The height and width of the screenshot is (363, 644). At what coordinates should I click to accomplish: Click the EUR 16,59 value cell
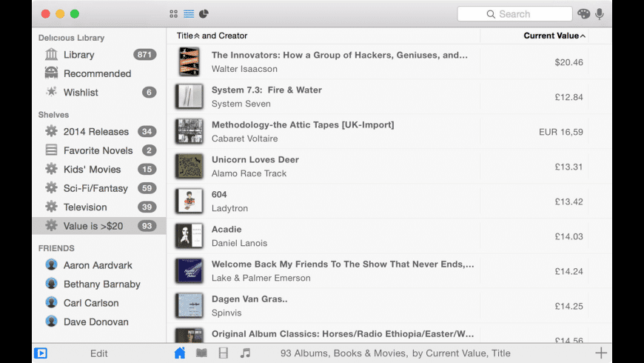pyautogui.click(x=560, y=132)
